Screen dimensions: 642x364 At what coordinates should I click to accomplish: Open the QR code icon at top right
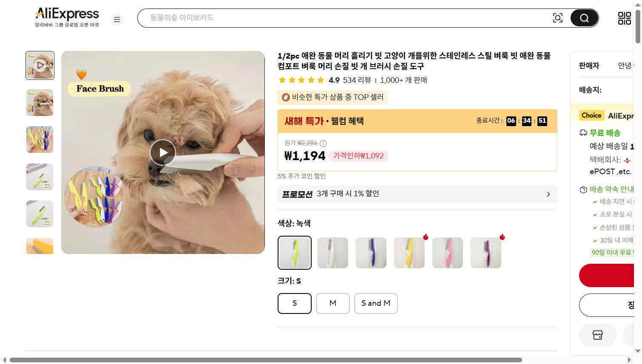[x=624, y=18]
